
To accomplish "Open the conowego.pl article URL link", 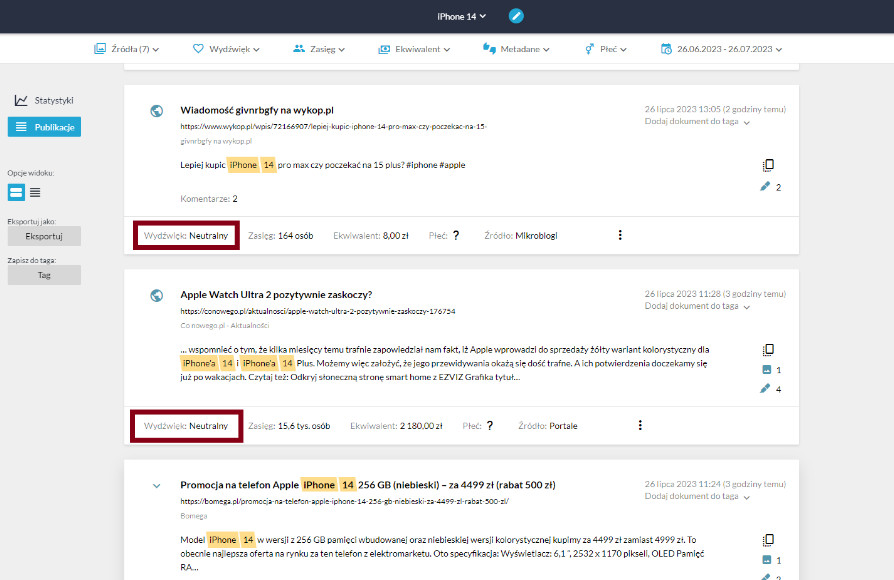I will 318,311.
